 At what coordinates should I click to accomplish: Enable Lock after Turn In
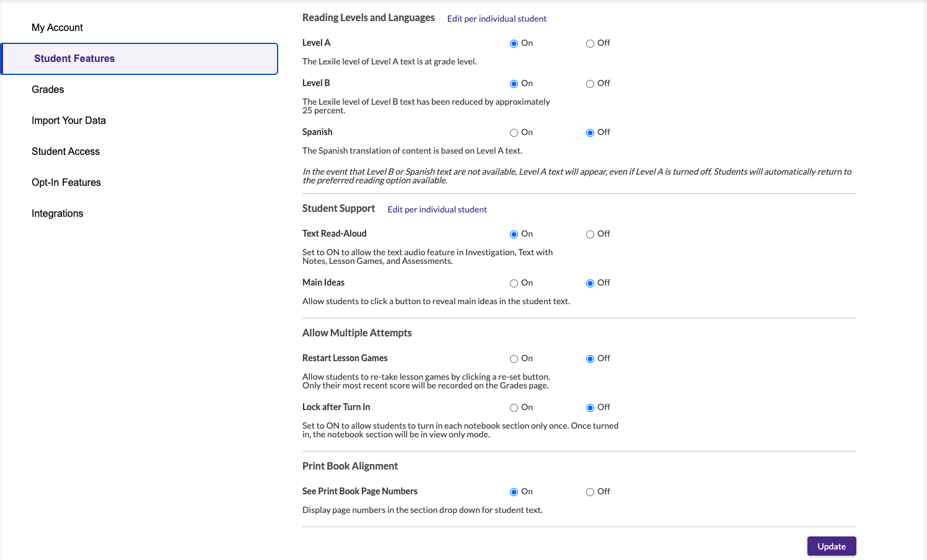(514, 408)
